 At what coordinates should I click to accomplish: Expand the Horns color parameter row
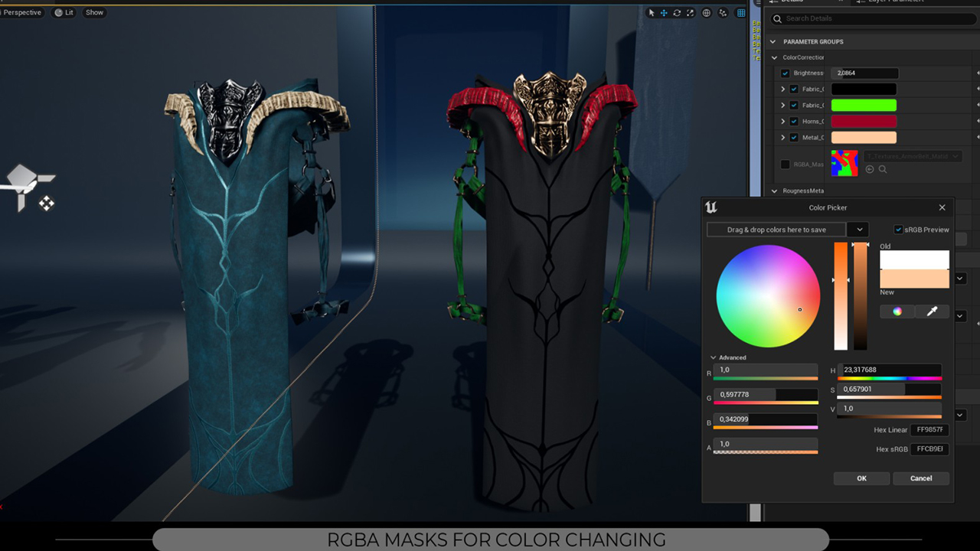tap(782, 122)
